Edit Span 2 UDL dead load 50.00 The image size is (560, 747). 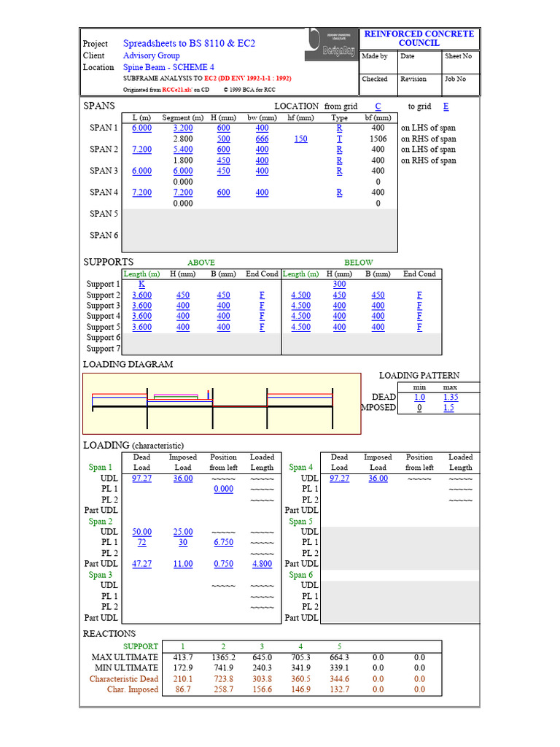tap(142, 532)
